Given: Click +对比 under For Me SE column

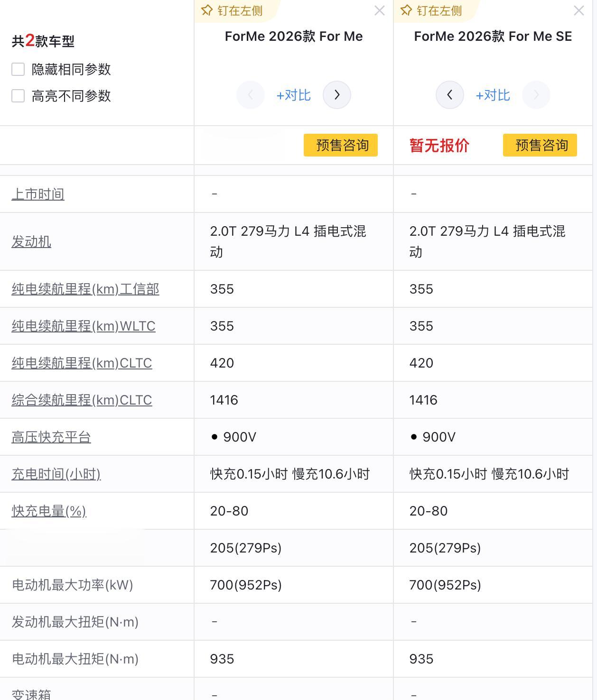Looking at the screenshot, I should tap(493, 95).
